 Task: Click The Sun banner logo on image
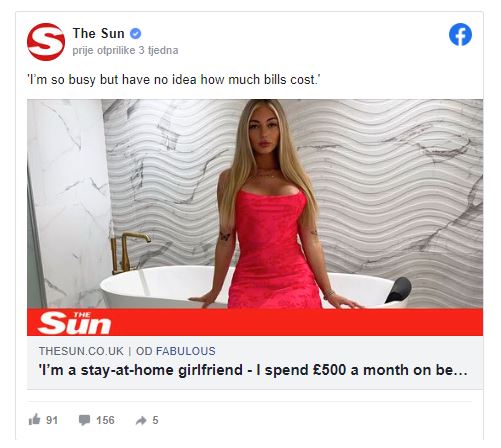click(x=74, y=323)
